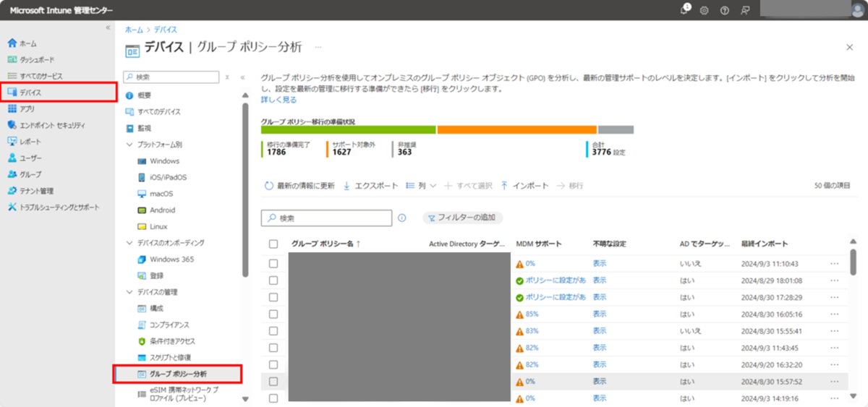Click ホーム breadcrumb link
Image resolution: width=868 pixels, height=407 pixels.
(134, 30)
